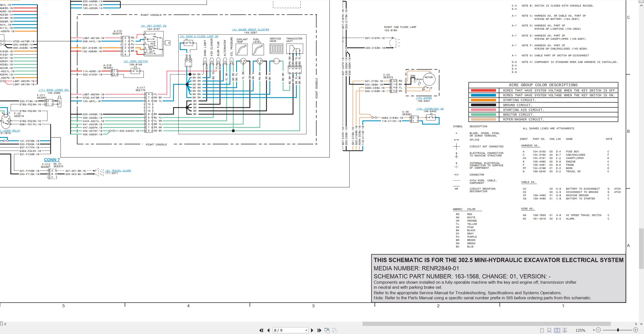Image resolution: width=644 pixels, height=334 pixels.
Task: Click 'RIGHT CAB FLOOD LAMP' label
Action: [400, 27]
